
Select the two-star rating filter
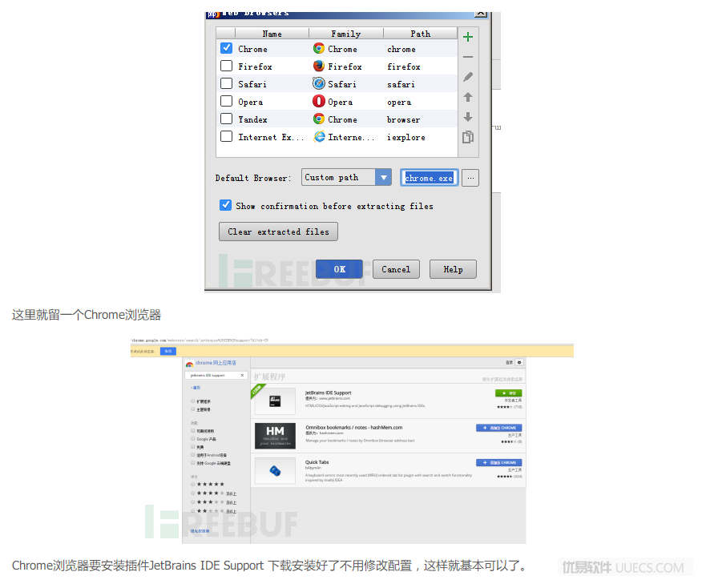[193, 510]
